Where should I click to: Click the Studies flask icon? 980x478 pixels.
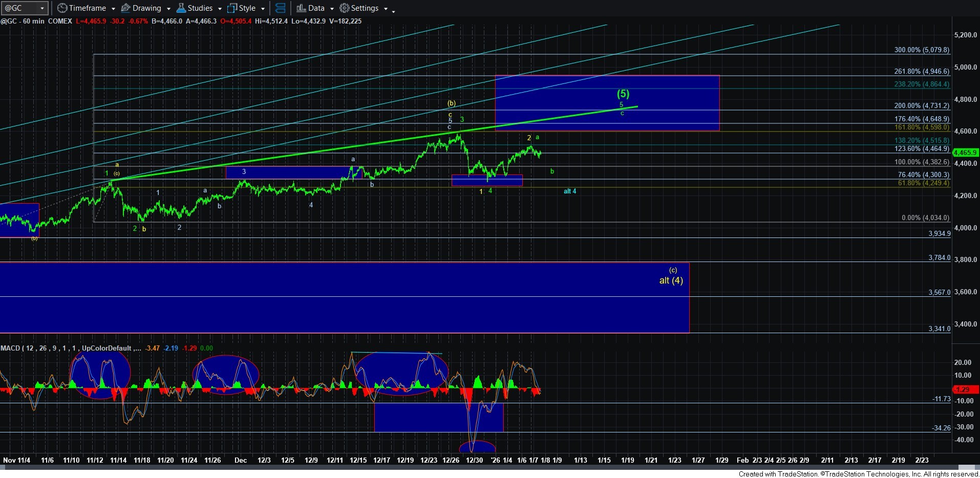coord(181,8)
